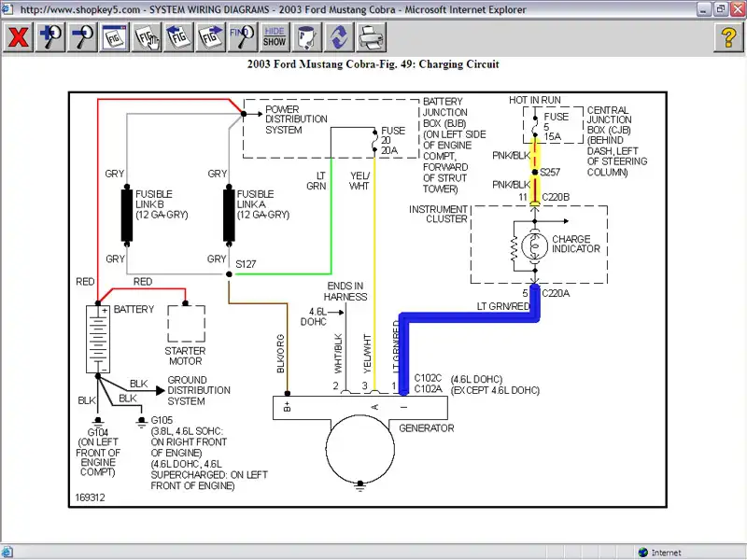Click the POWER DISTRIBUTION SYSTEM label

click(296, 119)
